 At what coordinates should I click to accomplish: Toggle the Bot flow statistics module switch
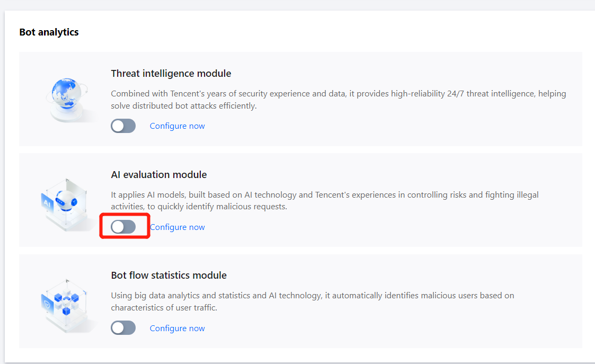pos(123,329)
